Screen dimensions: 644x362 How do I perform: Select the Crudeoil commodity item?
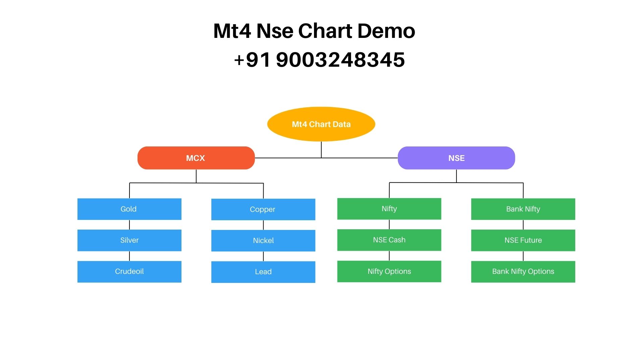tap(129, 271)
